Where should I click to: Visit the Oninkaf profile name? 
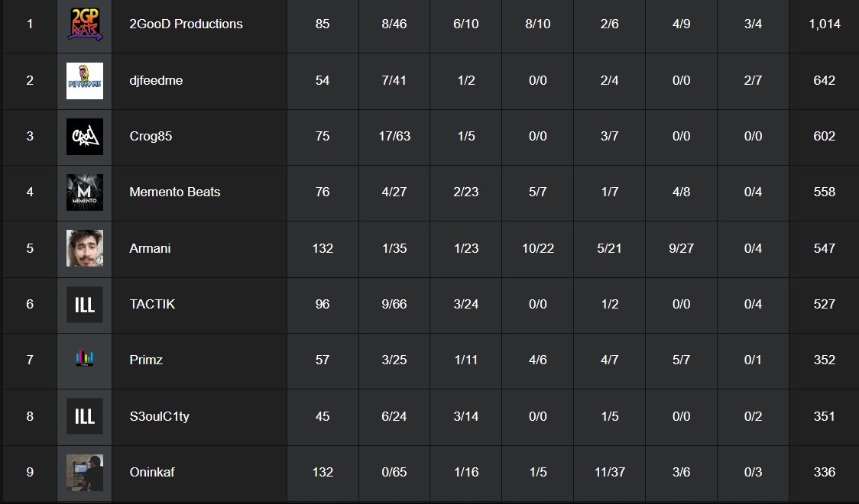[x=152, y=472]
